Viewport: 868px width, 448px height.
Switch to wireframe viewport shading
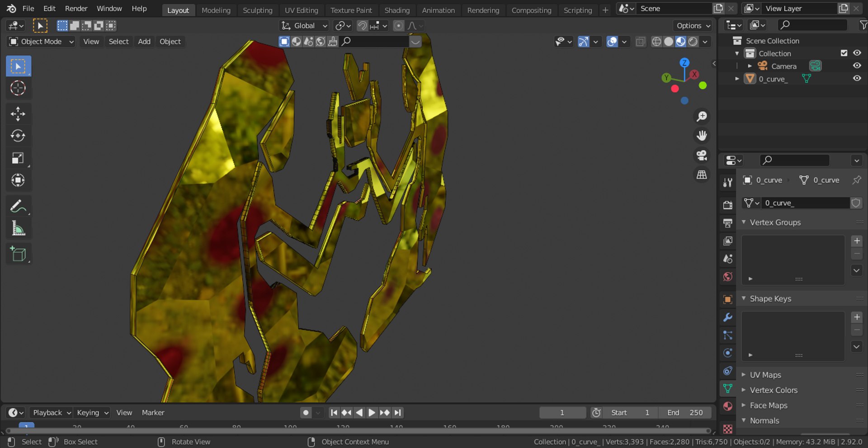point(656,42)
